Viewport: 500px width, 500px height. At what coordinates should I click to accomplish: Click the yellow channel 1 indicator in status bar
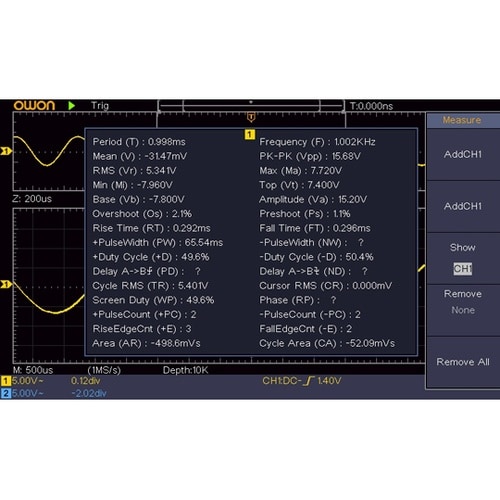coord(6,381)
